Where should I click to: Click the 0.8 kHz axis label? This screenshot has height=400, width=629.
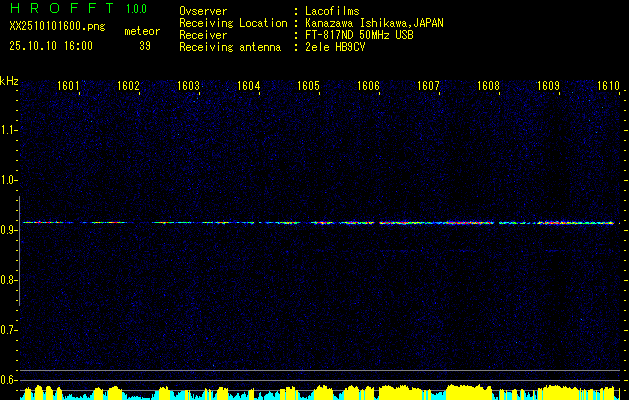point(10,280)
